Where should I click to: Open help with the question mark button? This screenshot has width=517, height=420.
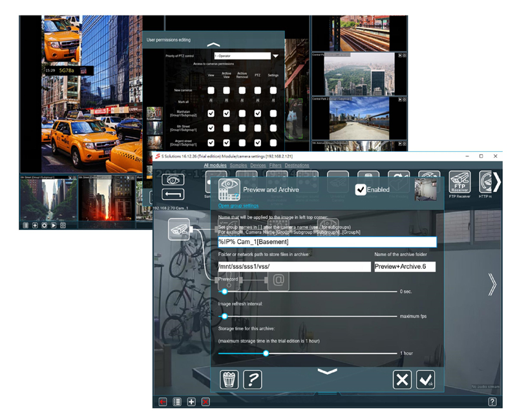(253, 380)
